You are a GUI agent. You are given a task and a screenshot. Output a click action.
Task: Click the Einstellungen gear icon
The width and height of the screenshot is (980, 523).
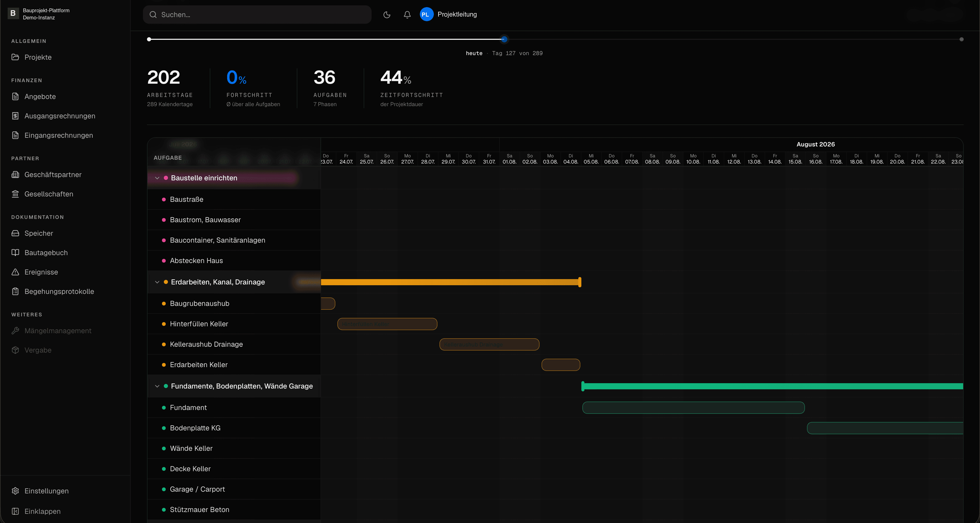point(15,491)
